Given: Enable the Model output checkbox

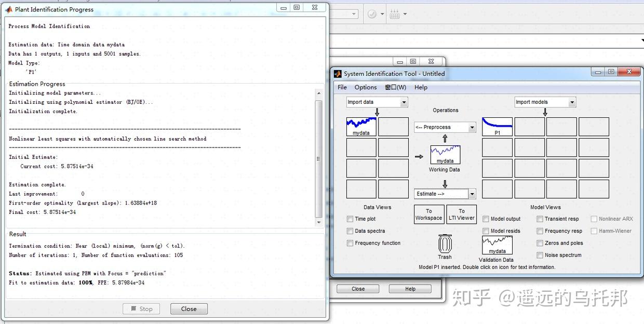Looking at the screenshot, I should click(487, 219).
